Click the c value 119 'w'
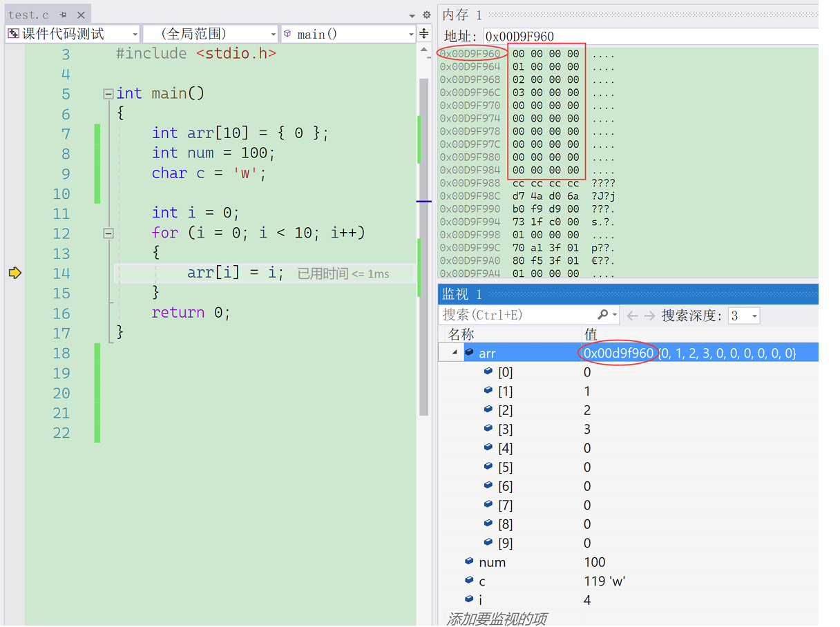 [x=604, y=581]
